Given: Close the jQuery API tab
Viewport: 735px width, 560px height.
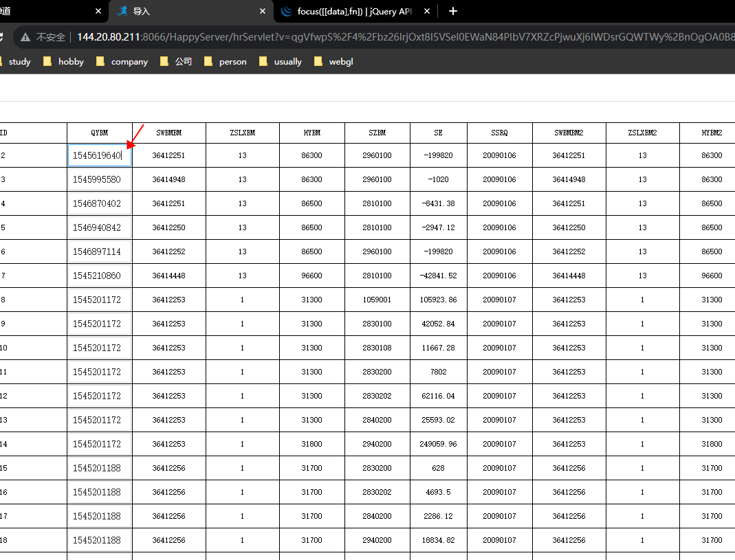Looking at the screenshot, I should coord(427,12).
